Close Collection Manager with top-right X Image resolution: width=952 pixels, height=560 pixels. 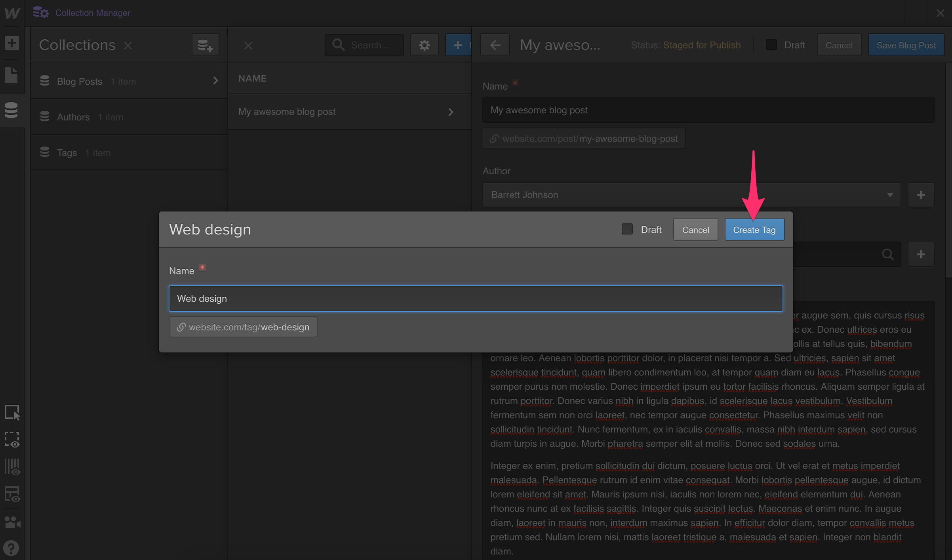tap(941, 13)
